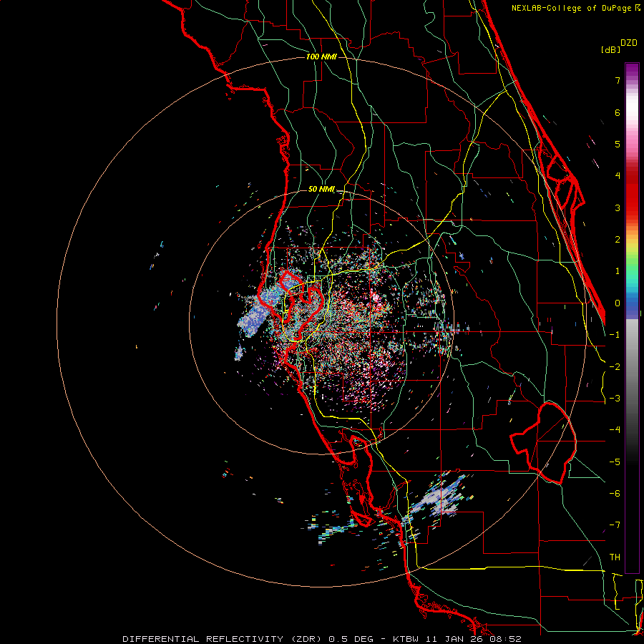The width and height of the screenshot is (644, 644).
Task: Click the colorbar value -7 label
Action: [x=615, y=525]
